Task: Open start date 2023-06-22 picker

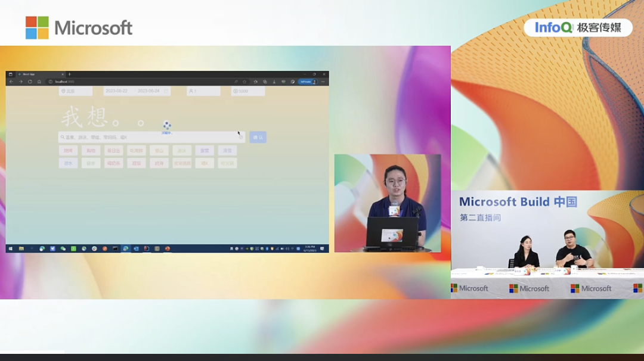Action: 117,91
